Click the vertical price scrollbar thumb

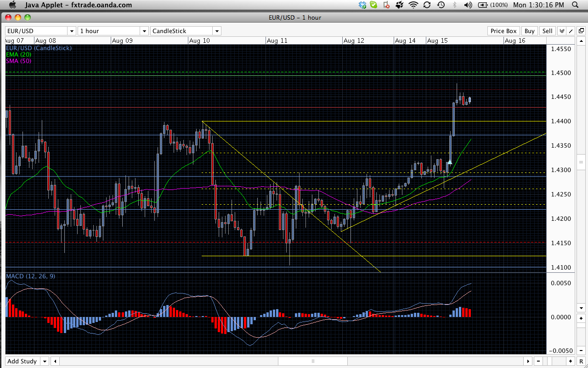coord(581,162)
